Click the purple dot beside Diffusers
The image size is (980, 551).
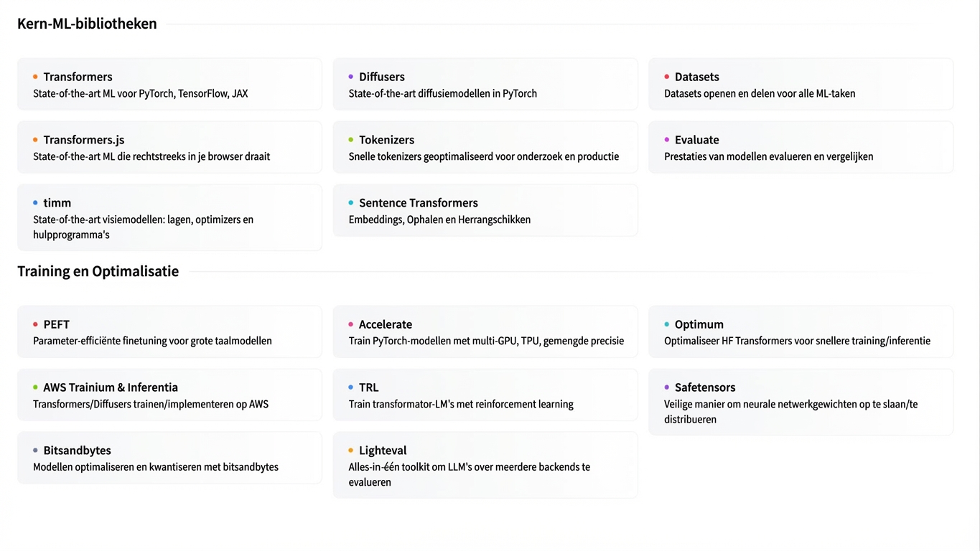click(351, 77)
